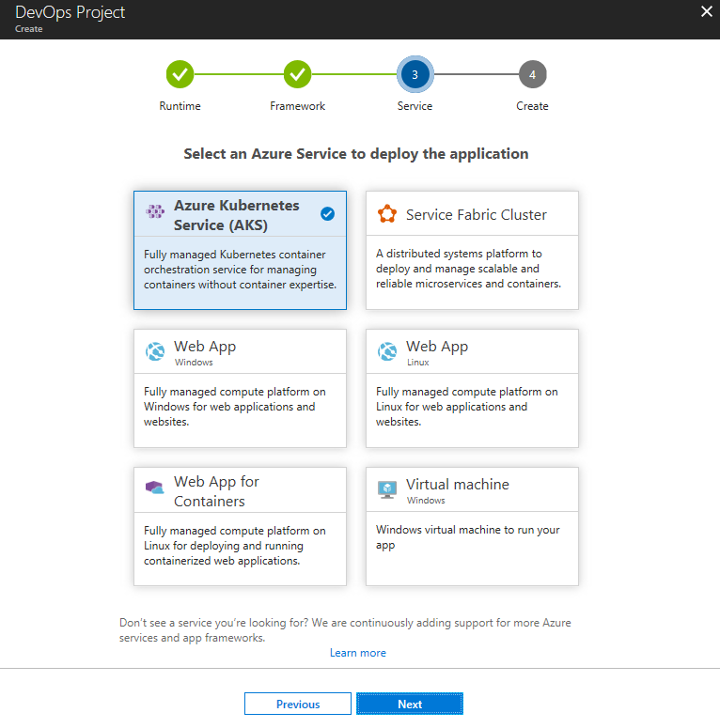Close the DevOps Project panel

707,11
